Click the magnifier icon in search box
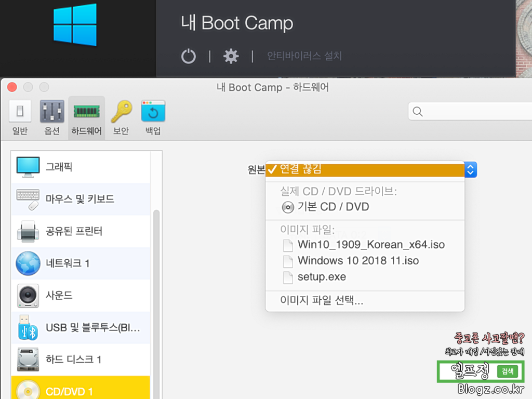The width and height of the screenshot is (532, 399). 418,111
